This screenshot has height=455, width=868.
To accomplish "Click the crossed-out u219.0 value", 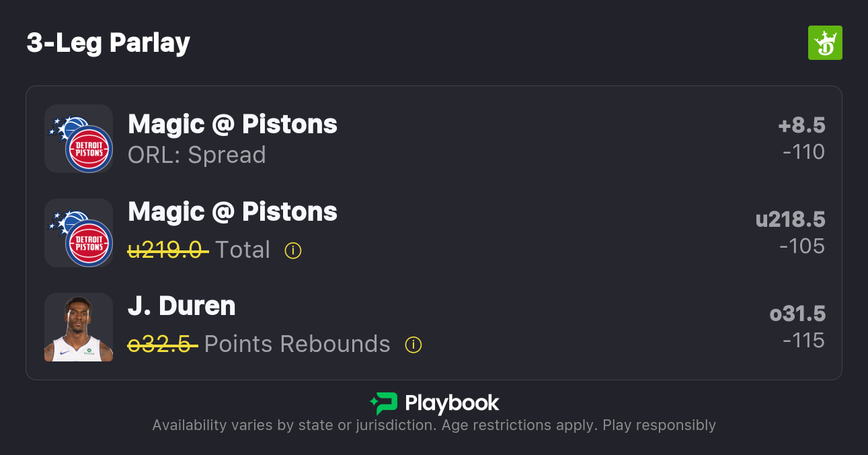I will [x=167, y=250].
